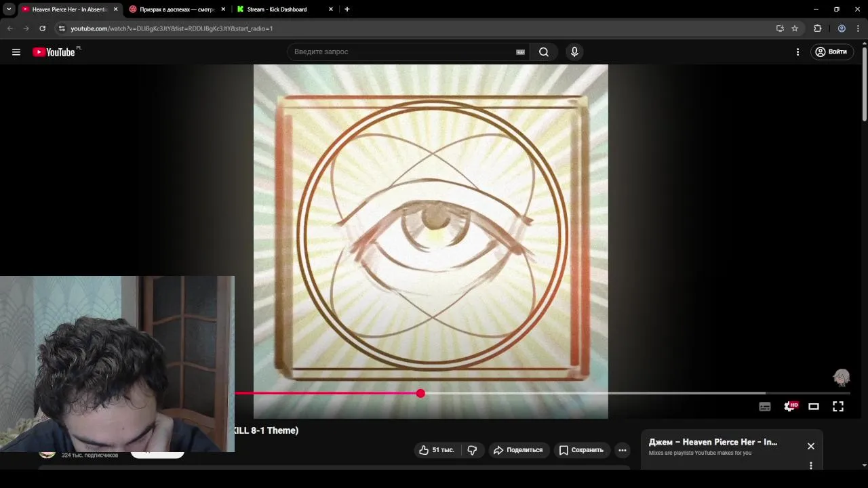
Task: Open player settings gear with HD badge
Action: [x=790, y=407]
